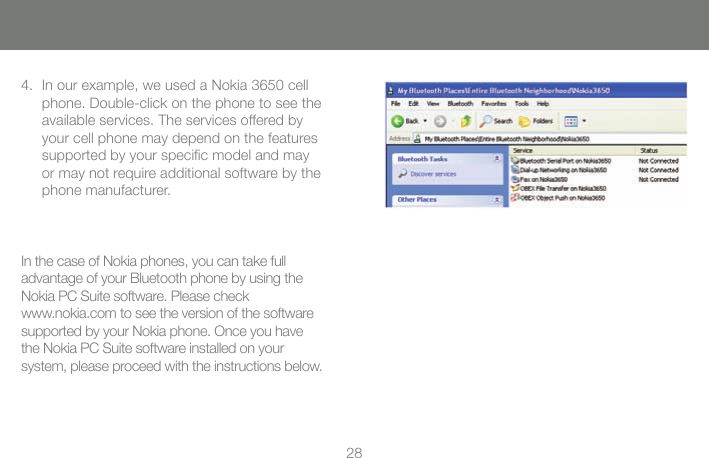Select 'Bluetooth Serial Port on Nokia3650' text
The height and width of the screenshot is (458, 709).
[x=565, y=161]
